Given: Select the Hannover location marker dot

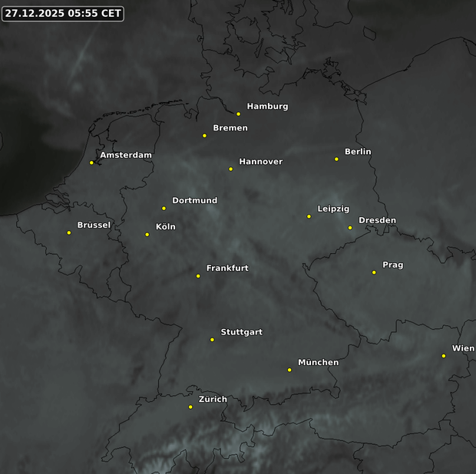Looking at the screenshot, I should [230, 169].
